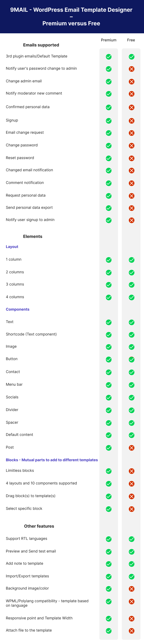Click the Premium checkmark for 4 columns layout
This screenshot has height=644, width=144.
pos(109,297)
